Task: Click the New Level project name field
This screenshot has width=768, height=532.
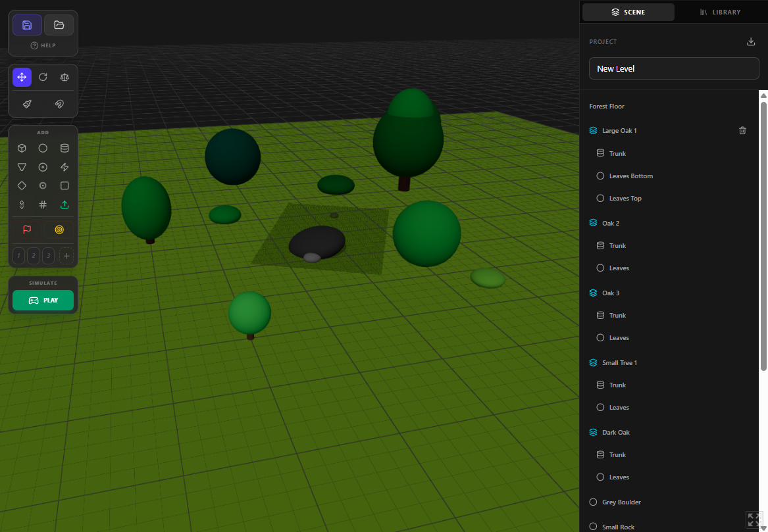Action: [674, 68]
